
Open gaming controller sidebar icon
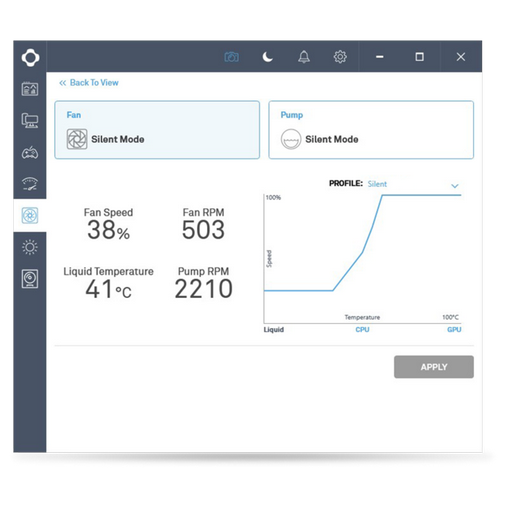click(30, 153)
